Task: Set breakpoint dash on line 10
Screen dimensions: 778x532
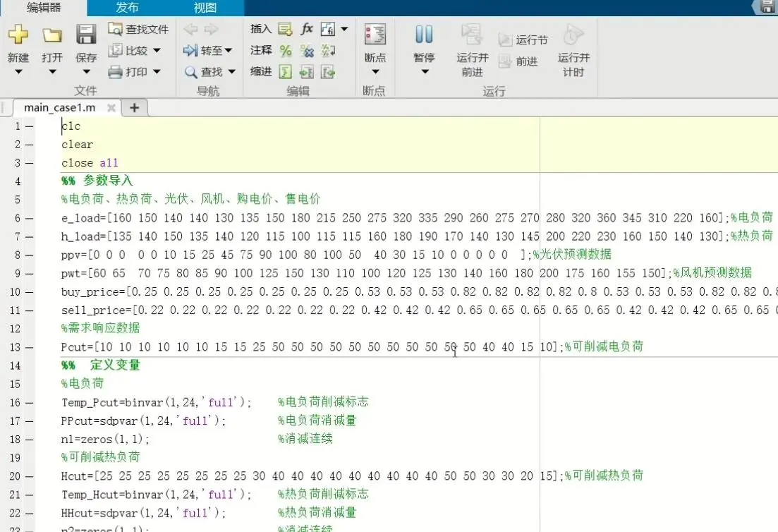Action: (x=30, y=292)
